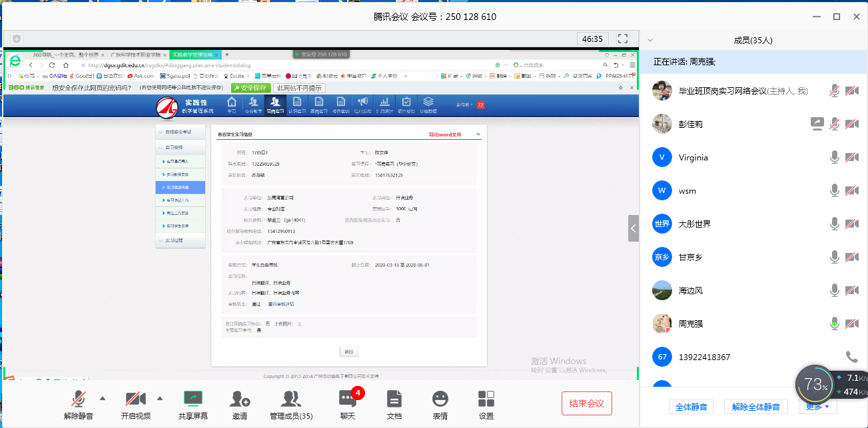868x428 pixels.
Task: Collapse the side panel with the edge arrow handle
Action: [x=634, y=228]
